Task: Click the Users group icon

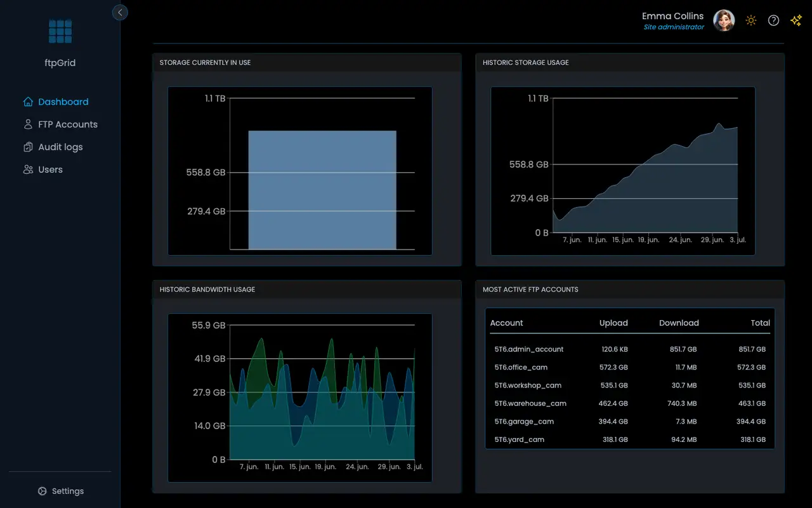Action: tap(28, 170)
